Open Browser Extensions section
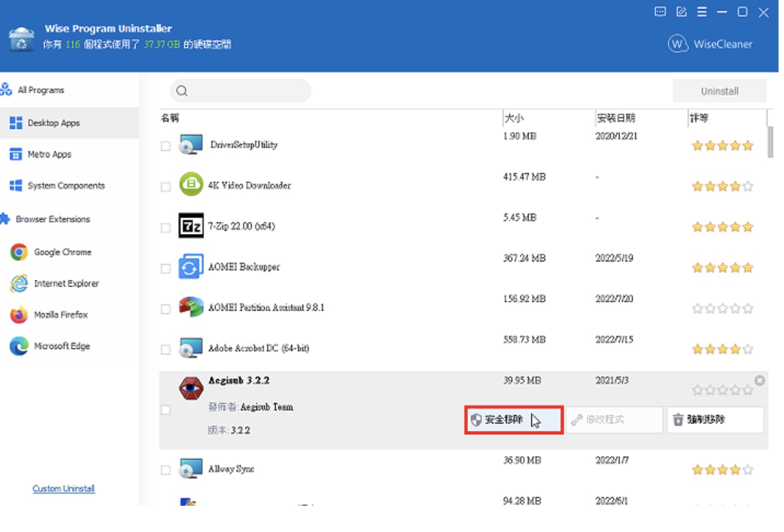Screen dimensions: 784x532 click(53, 219)
